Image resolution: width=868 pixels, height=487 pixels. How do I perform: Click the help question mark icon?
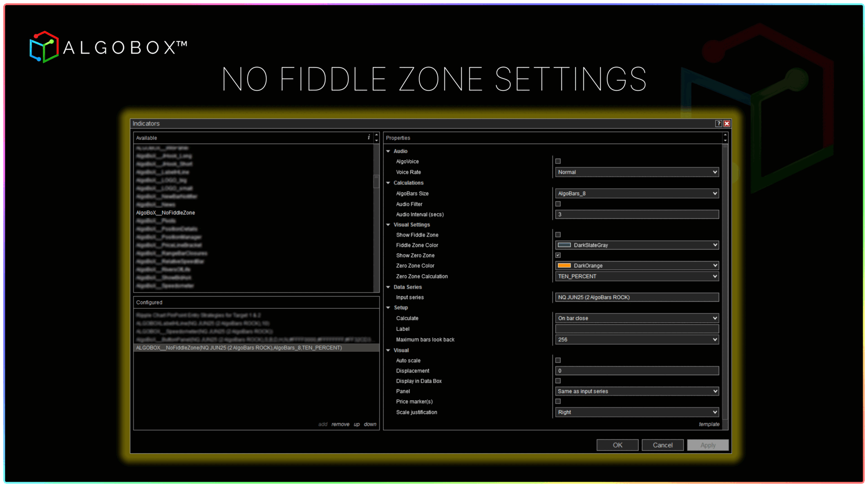click(718, 123)
